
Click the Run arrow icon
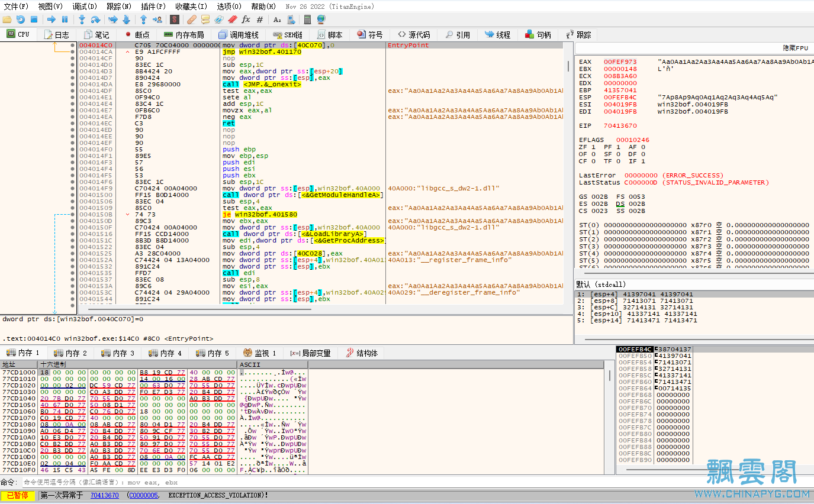(x=52, y=20)
